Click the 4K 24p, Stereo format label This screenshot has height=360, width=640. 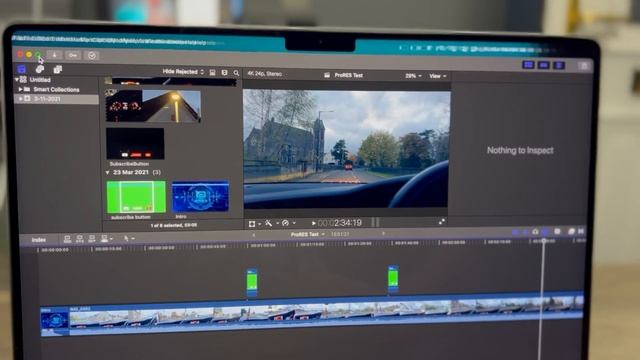[264, 74]
